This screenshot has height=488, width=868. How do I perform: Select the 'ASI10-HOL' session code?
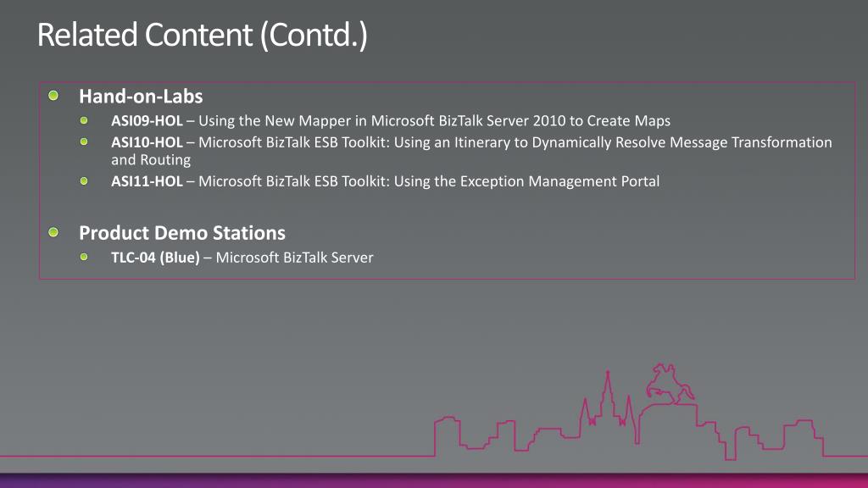click(x=147, y=142)
